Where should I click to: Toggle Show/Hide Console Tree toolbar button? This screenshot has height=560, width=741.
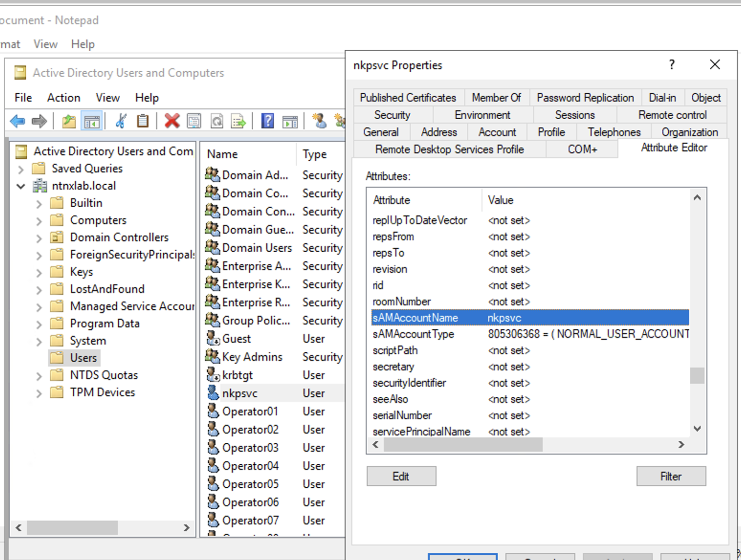click(92, 121)
